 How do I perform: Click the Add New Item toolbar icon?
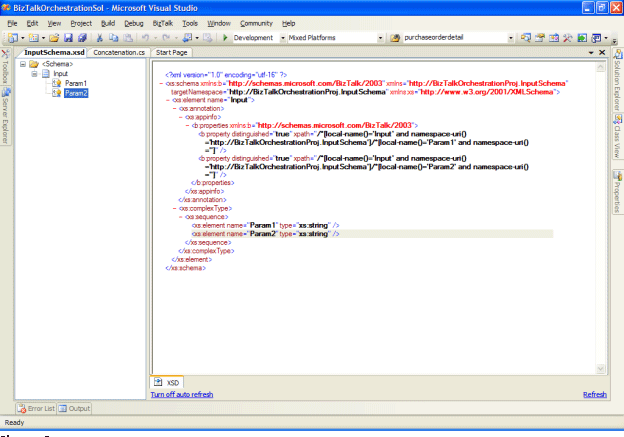pyautogui.click(x=34, y=38)
